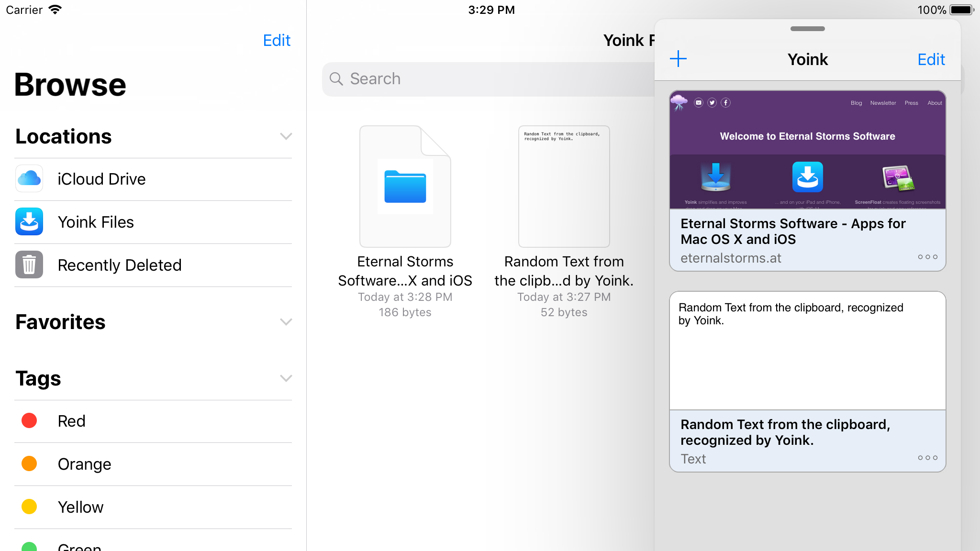Screen dimensions: 980x551
Task: Tap the About link in website preview
Action: click(934, 103)
